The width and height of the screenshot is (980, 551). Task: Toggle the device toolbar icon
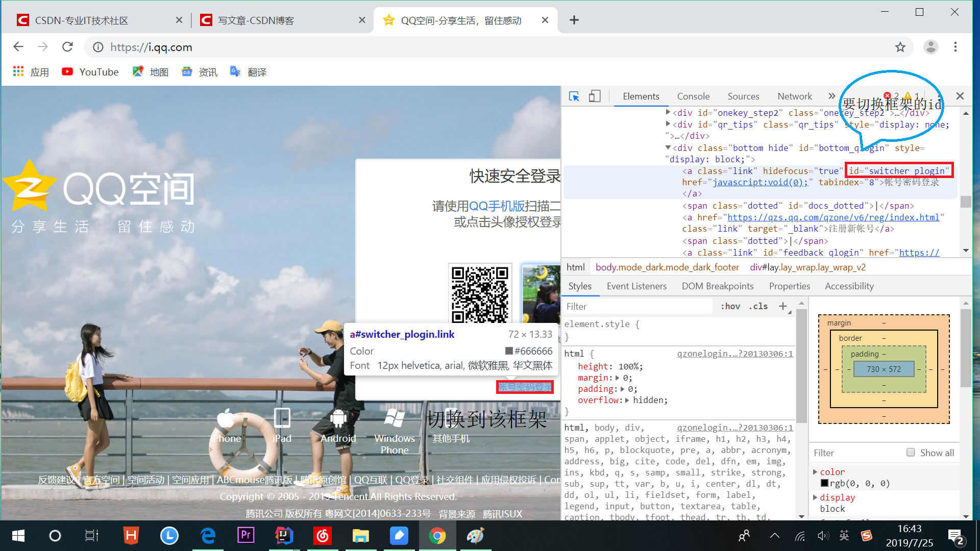(595, 96)
